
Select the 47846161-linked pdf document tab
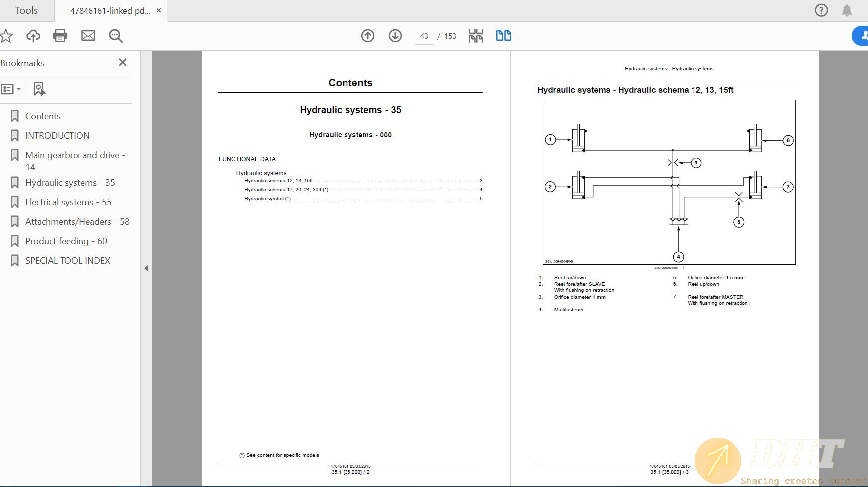coord(110,10)
